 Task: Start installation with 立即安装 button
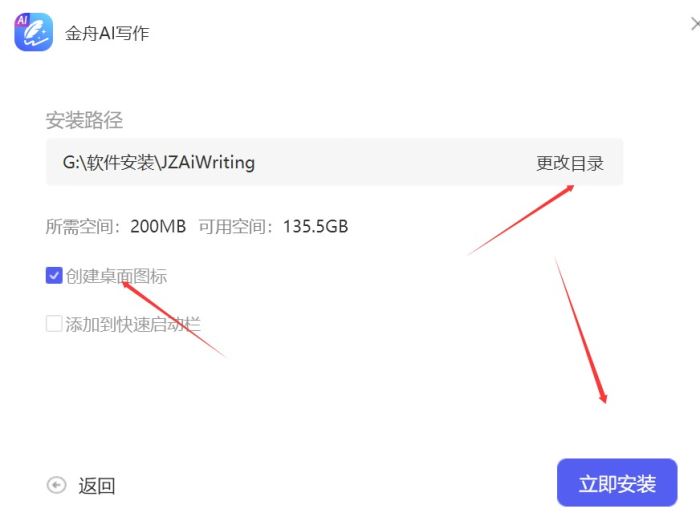coord(617,483)
